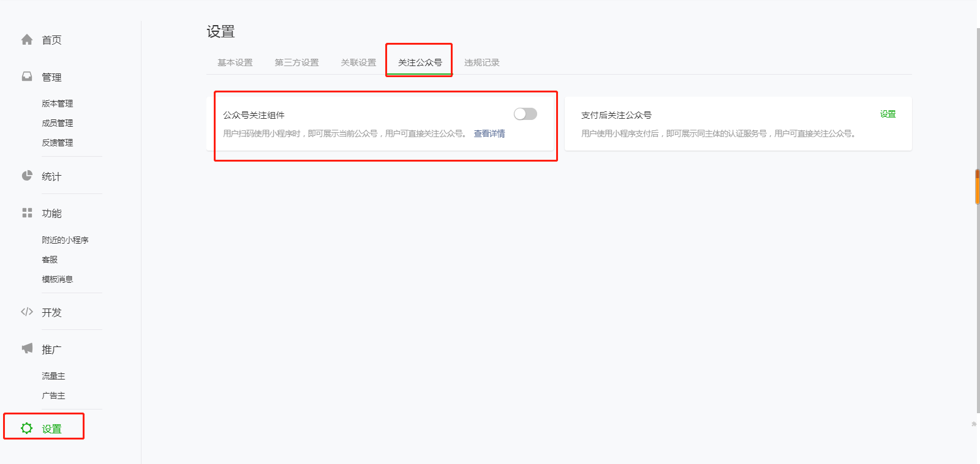The width and height of the screenshot is (980, 464).
Task: Open 成员管理 in the sidebar
Action: tap(58, 123)
